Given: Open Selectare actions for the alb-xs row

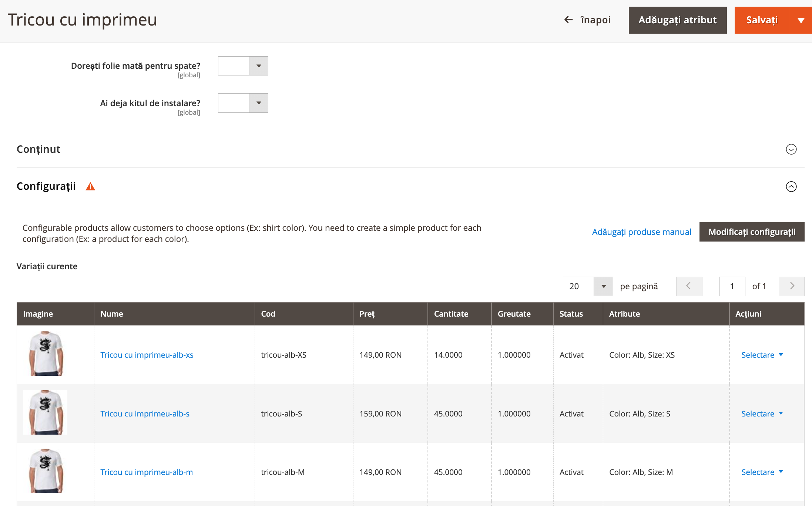Looking at the screenshot, I should (x=762, y=355).
